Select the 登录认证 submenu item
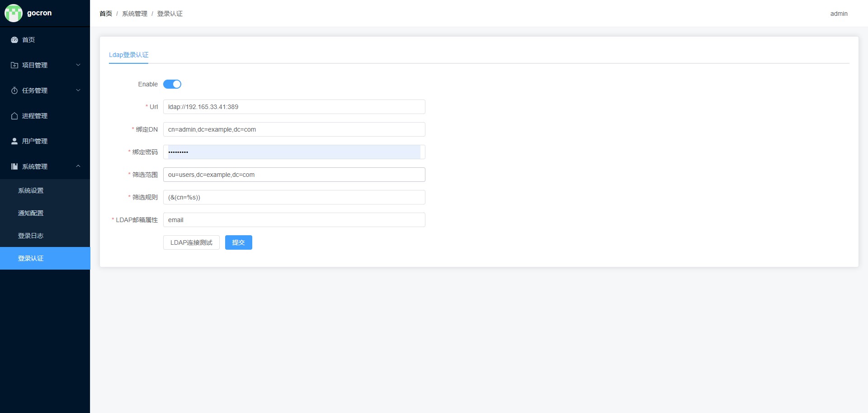 click(45, 258)
